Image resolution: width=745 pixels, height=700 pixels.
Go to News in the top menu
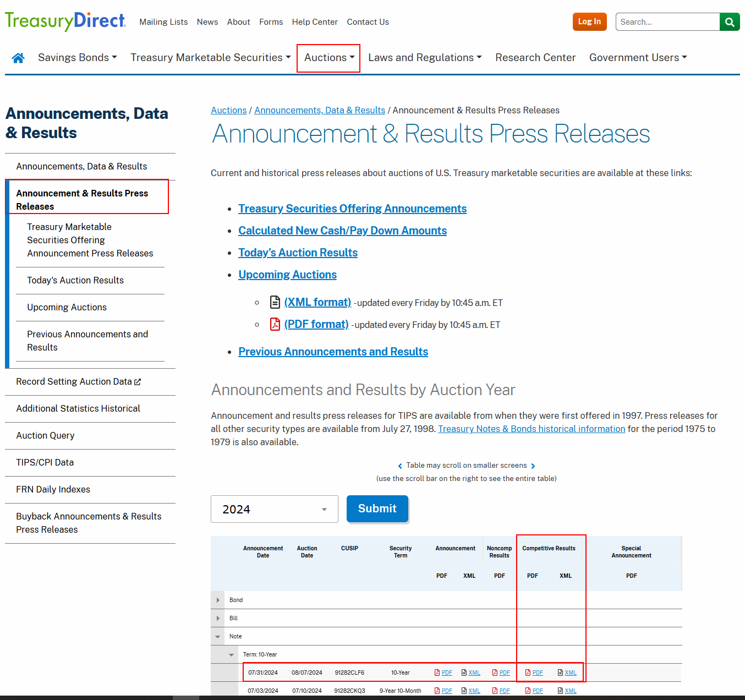(x=207, y=22)
